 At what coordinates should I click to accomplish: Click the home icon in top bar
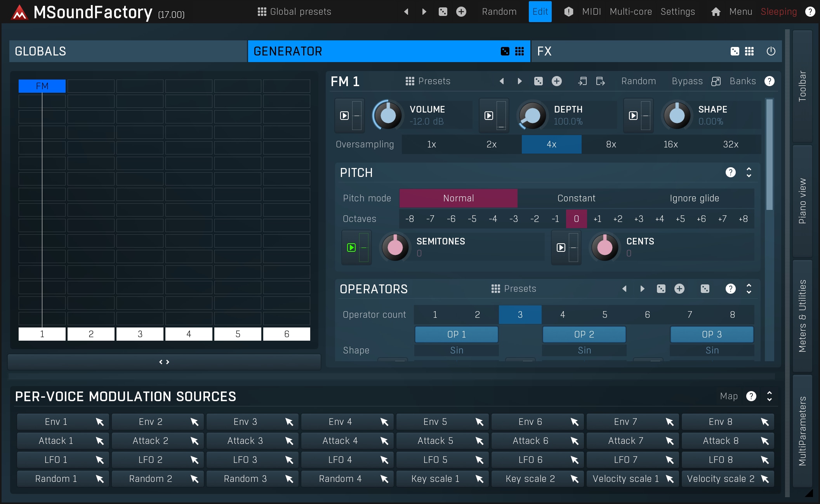coord(716,12)
